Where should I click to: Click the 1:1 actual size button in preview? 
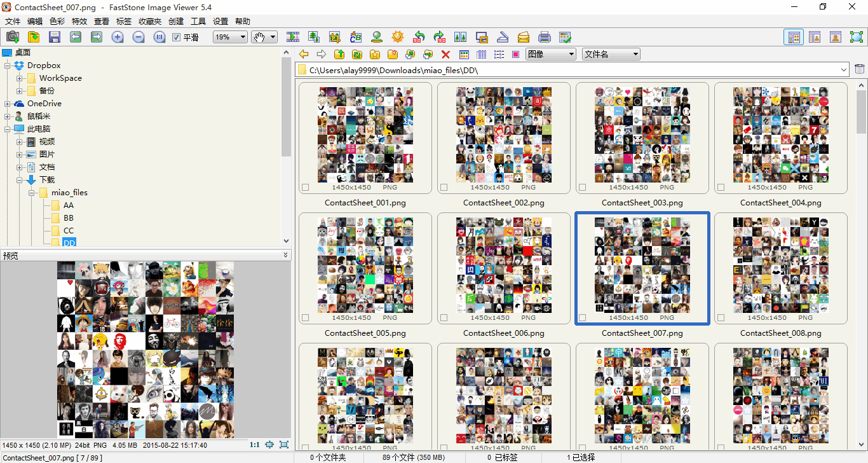point(255,445)
